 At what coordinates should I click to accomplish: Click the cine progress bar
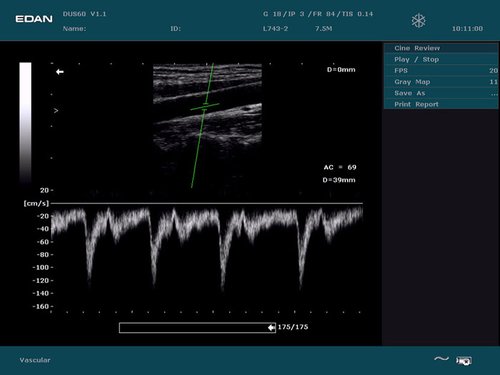[197, 328]
